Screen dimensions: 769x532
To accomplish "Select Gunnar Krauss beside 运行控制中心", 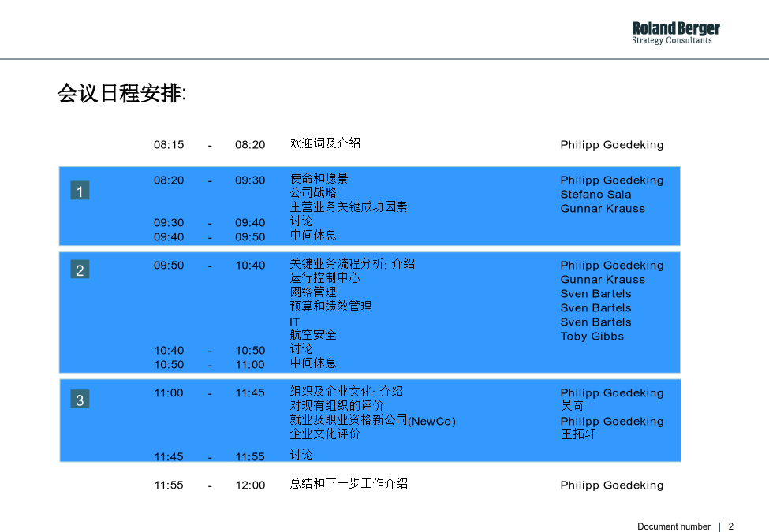I will point(603,280).
